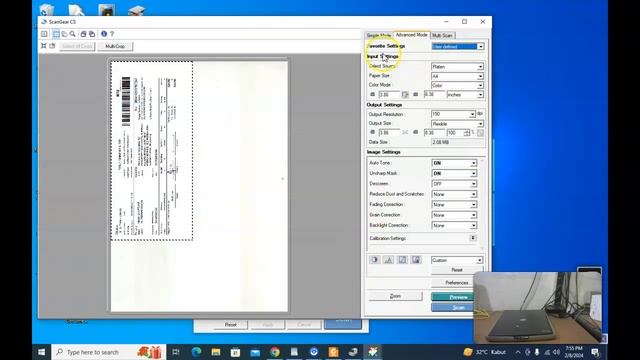Screen dimensions: 640x360
Task: Open the Select Source dropdown
Action: click(458, 67)
